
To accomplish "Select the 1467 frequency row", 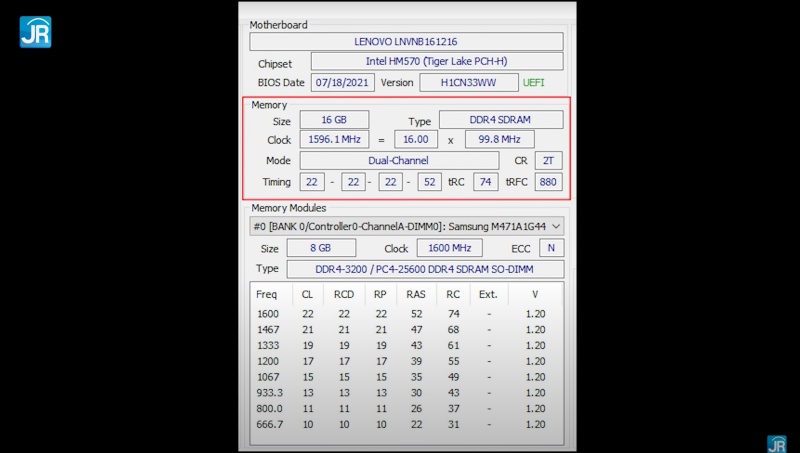I will pyautogui.click(x=407, y=330).
